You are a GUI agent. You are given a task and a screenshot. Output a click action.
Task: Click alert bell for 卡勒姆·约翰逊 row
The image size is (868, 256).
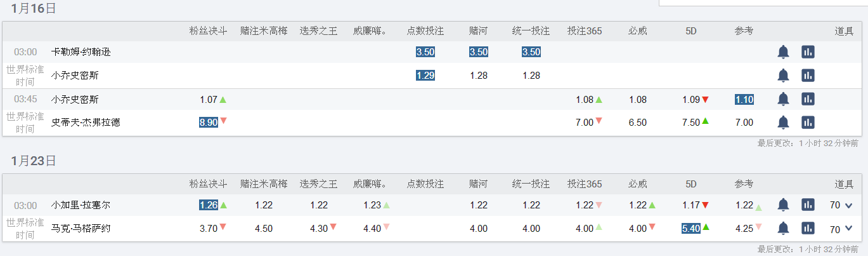tap(783, 52)
